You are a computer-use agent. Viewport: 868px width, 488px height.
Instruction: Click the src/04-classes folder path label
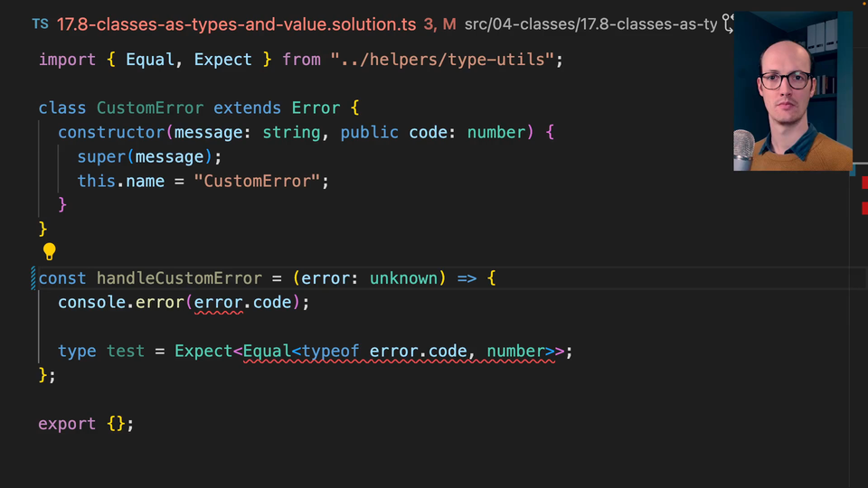[590, 24]
